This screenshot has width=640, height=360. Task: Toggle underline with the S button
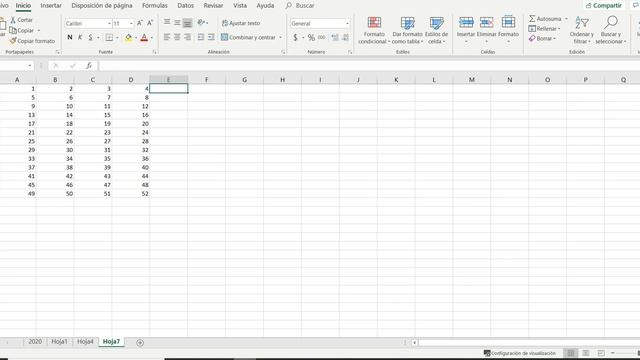click(90, 38)
